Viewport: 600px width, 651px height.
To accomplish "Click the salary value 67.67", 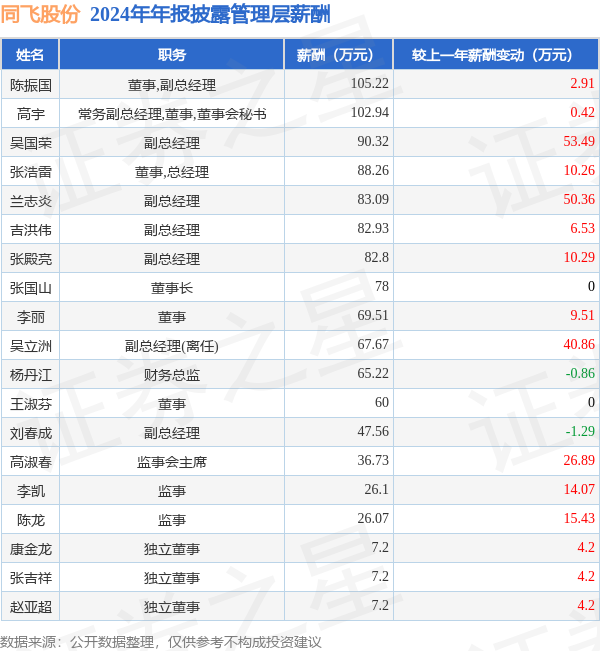I will [x=373, y=345].
